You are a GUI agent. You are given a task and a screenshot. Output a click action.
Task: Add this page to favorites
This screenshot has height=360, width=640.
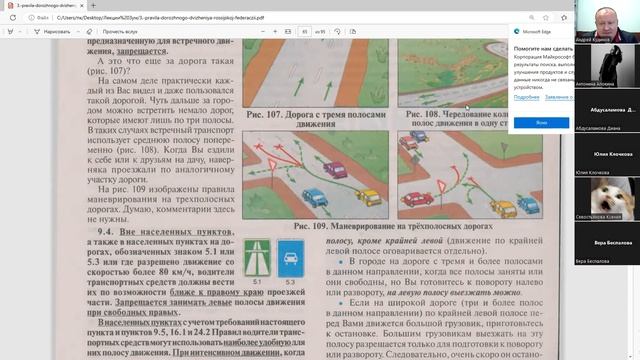pos(546,18)
